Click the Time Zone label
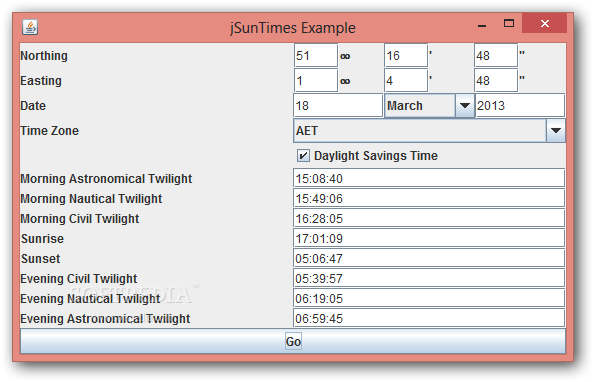 point(50,131)
